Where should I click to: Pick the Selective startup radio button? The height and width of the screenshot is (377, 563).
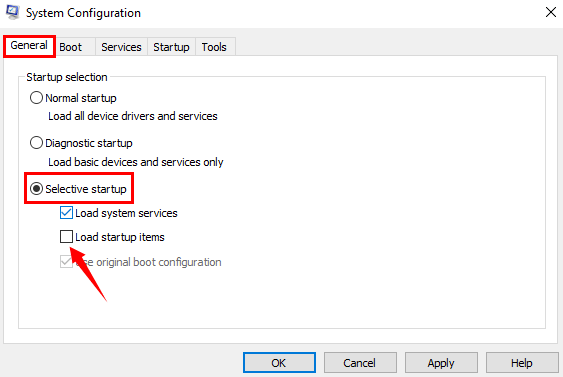pyautogui.click(x=36, y=189)
